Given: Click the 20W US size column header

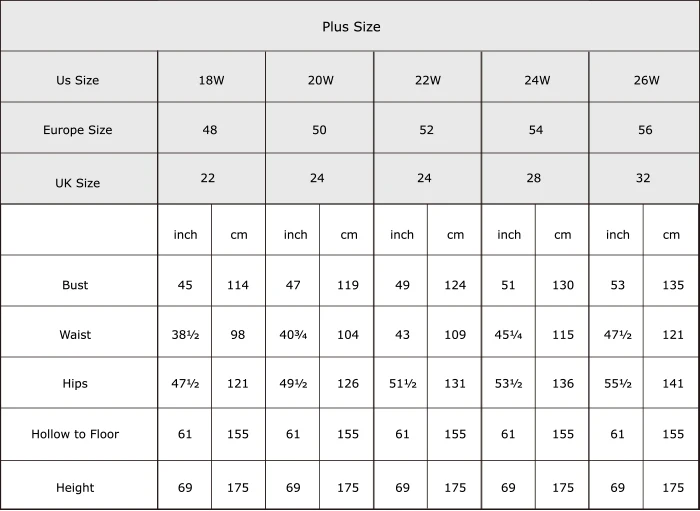Looking at the screenshot, I should point(320,80).
